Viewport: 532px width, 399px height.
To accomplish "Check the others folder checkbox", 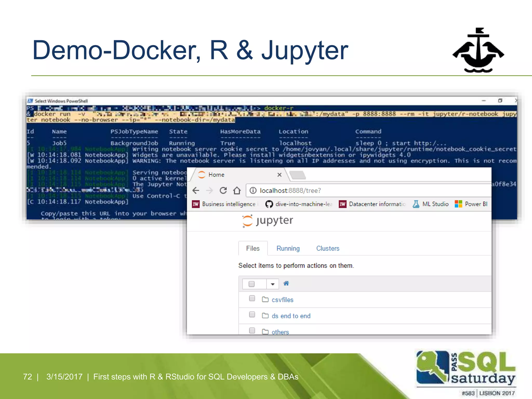I will tap(252, 330).
